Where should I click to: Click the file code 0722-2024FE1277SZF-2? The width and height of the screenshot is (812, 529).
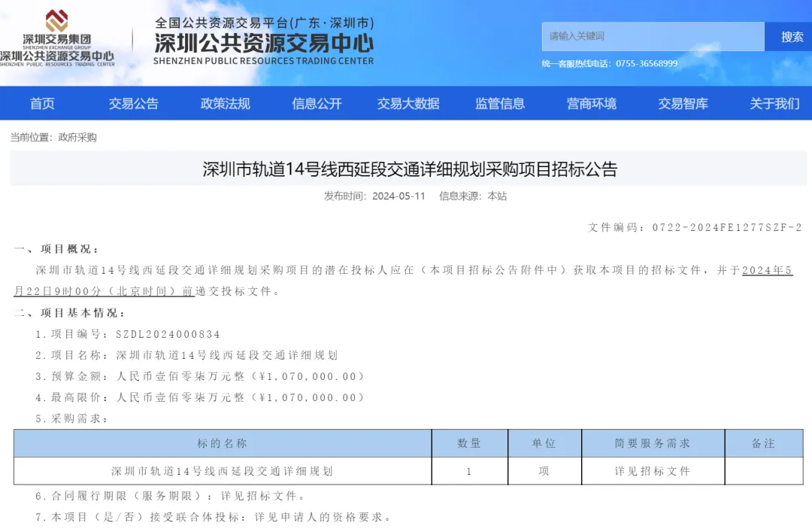coord(727,227)
